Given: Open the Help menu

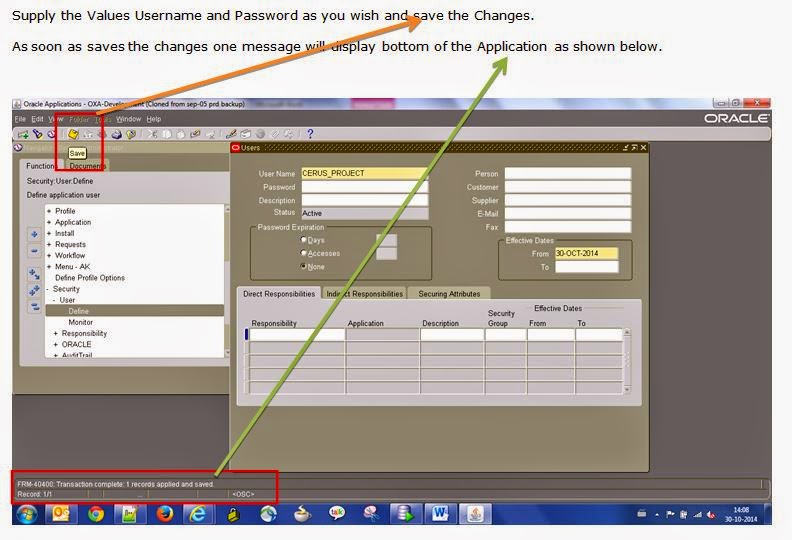Looking at the screenshot, I should point(154,119).
